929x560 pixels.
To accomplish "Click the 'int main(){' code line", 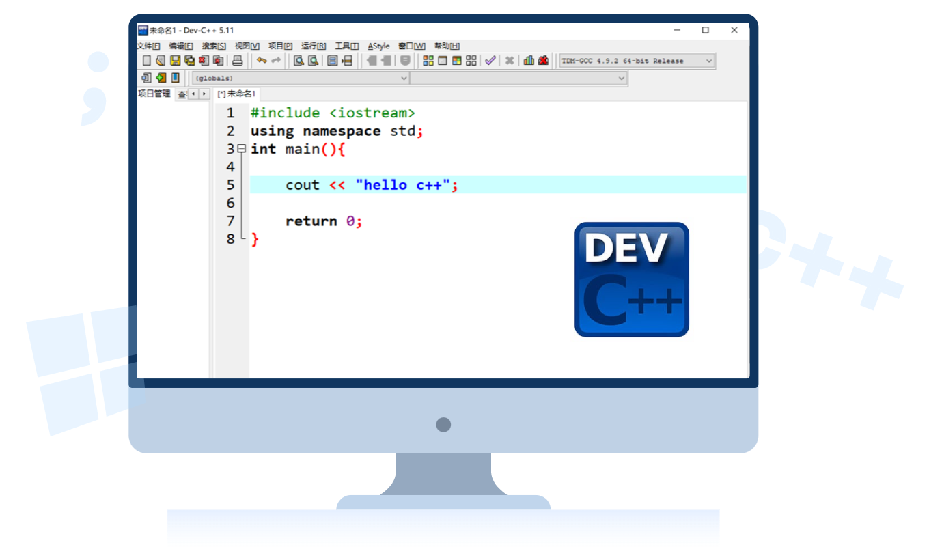I will pos(299,149).
